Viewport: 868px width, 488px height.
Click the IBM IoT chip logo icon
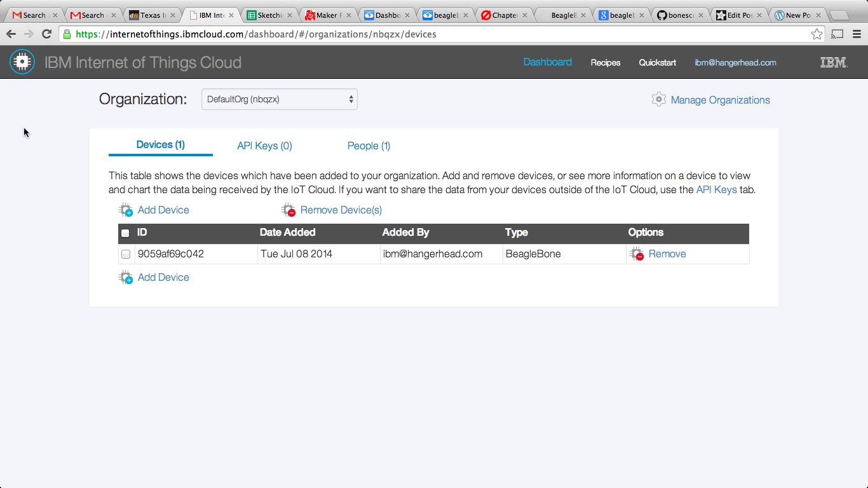point(22,62)
